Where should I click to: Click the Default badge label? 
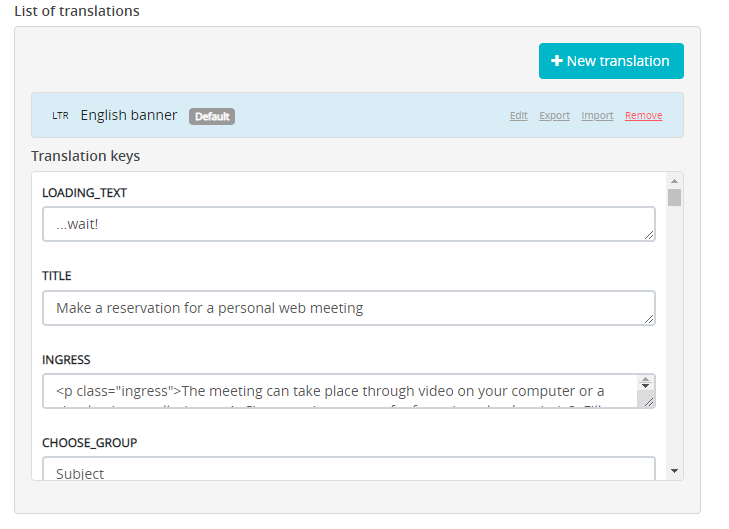(212, 117)
